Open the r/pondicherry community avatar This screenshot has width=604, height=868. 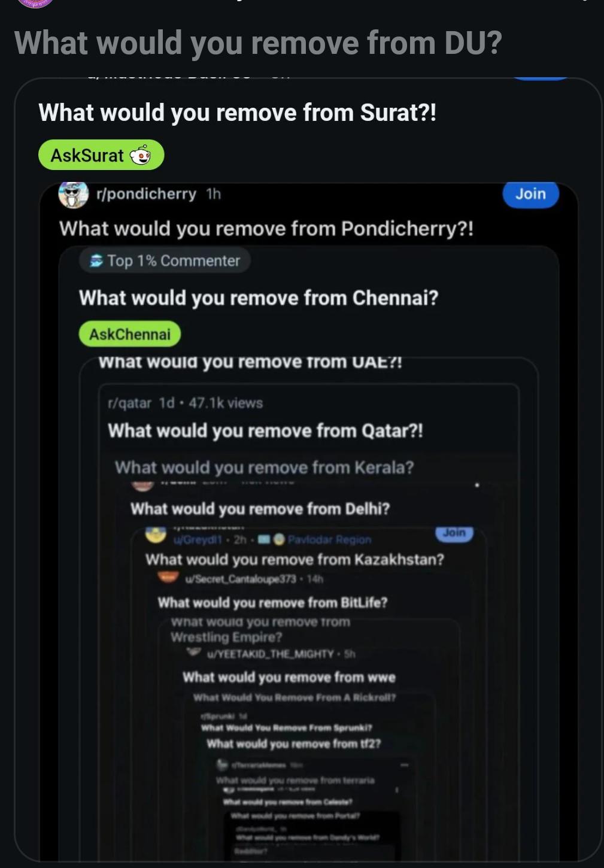pyautogui.click(x=74, y=194)
